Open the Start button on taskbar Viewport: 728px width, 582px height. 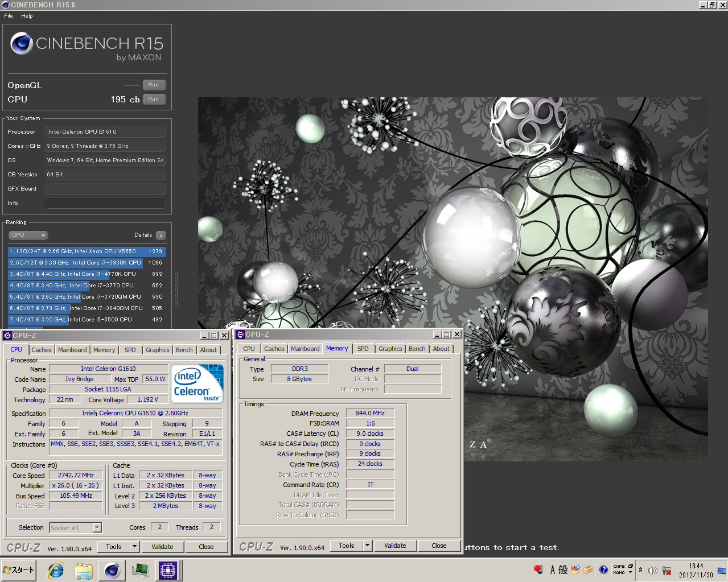coord(19,570)
